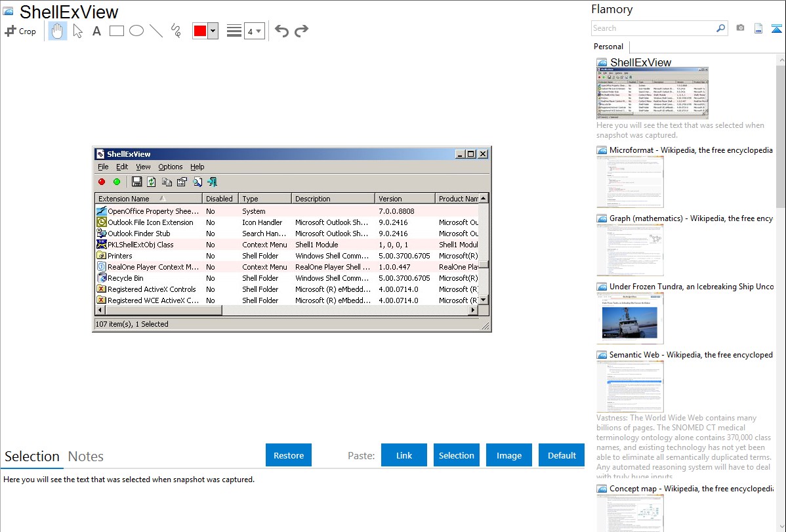Screen dimensions: 786x532
Task: Open View menu in ShellExView snapshot
Action: click(x=143, y=167)
